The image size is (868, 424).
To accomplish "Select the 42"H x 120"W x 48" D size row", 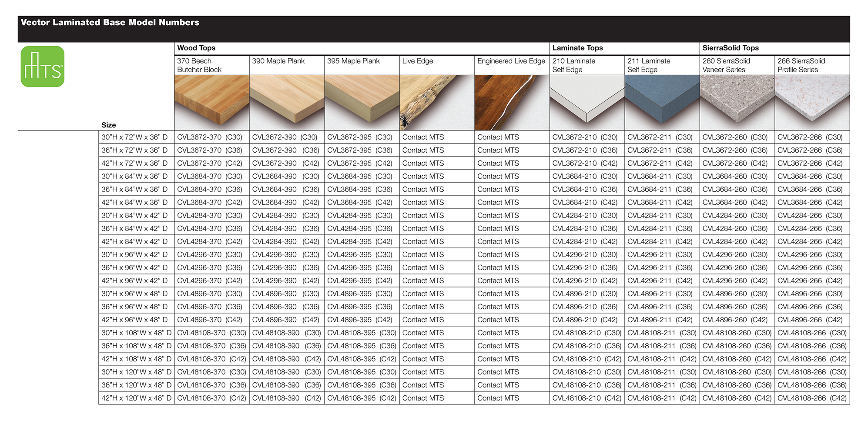I will click(x=136, y=398).
